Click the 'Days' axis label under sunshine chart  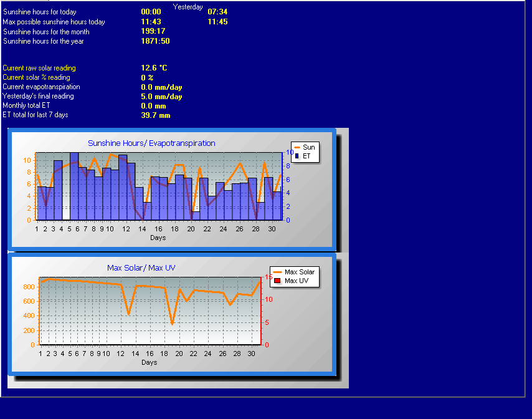pyautogui.click(x=158, y=238)
